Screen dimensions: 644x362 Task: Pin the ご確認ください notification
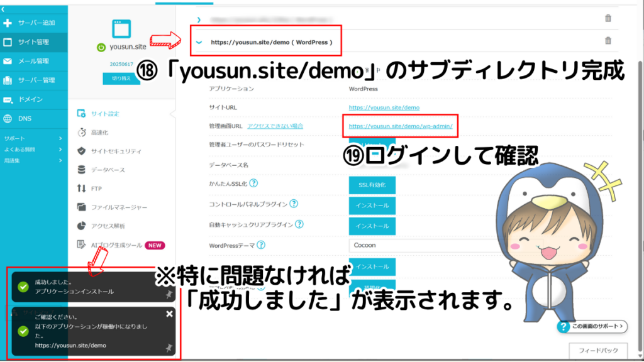pyautogui.click(x=169, y=348)
